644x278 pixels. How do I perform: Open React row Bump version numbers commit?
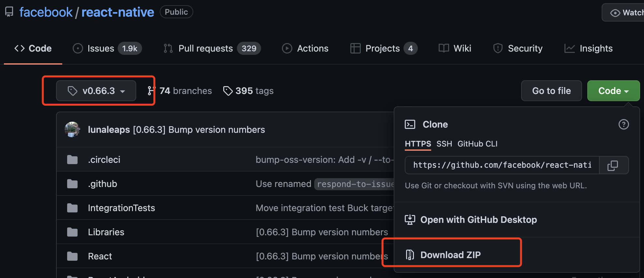tap(322, 256)
